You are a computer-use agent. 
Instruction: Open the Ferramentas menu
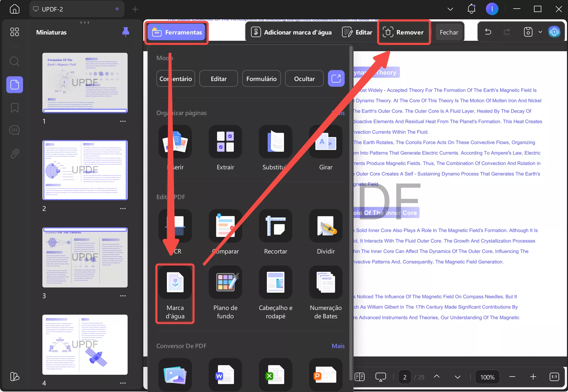click(177, 32)
